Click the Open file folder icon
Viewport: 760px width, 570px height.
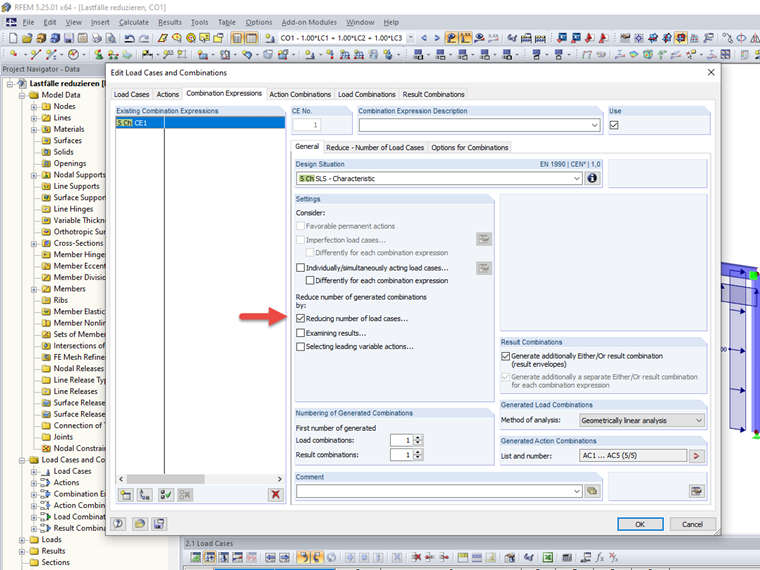(27, 38)
